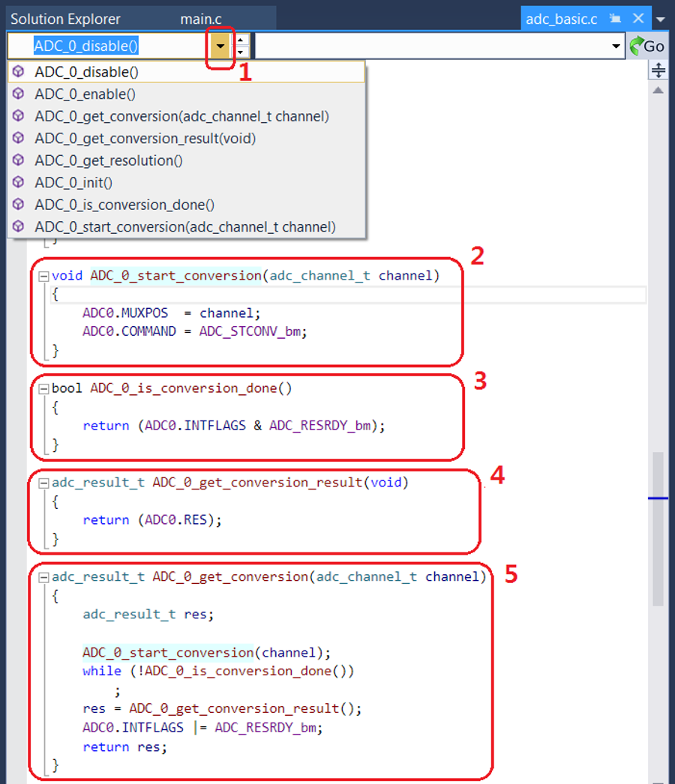675x784 pixels.
Task: Select ADC_0_disable() from the list
Action: [x=186, y=72]
